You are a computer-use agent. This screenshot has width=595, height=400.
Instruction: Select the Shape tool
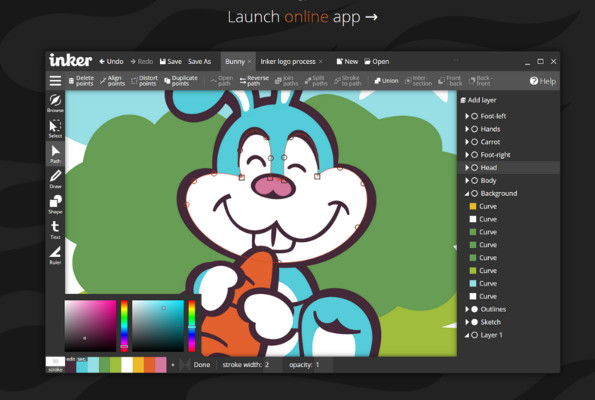pyautogui.click(x=55, y=205)
